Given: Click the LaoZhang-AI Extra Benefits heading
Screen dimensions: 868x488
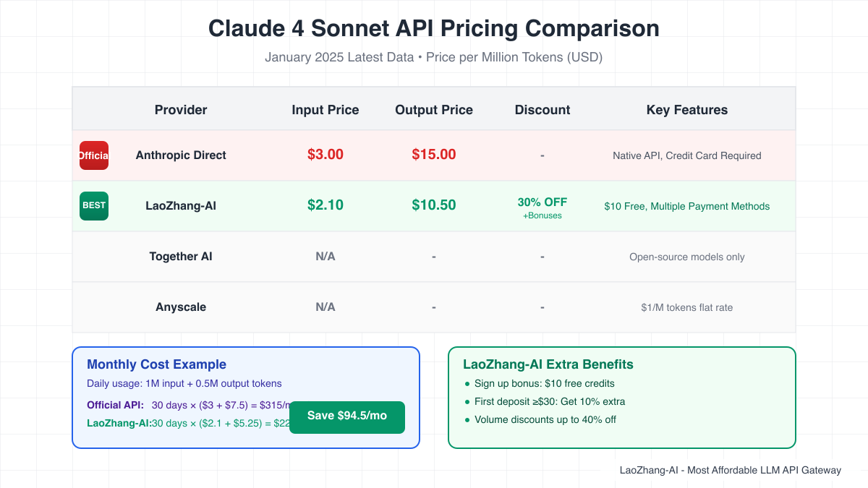Looking at the screenshot, I should coord(548,364).
